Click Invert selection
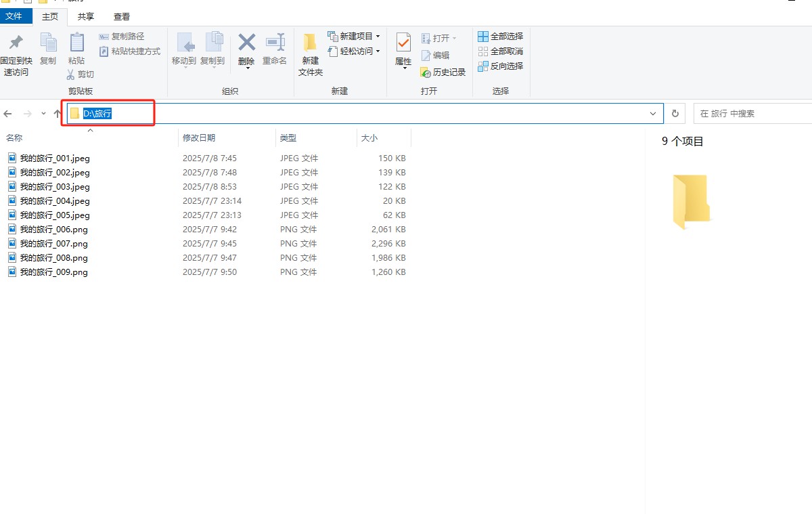 point(501,66)
